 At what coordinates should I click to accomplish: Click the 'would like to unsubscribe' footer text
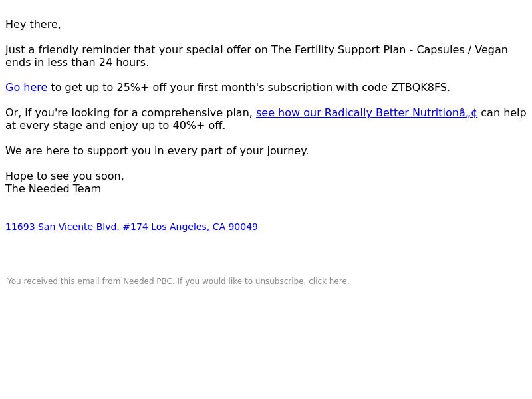click(x=254, y=281)
